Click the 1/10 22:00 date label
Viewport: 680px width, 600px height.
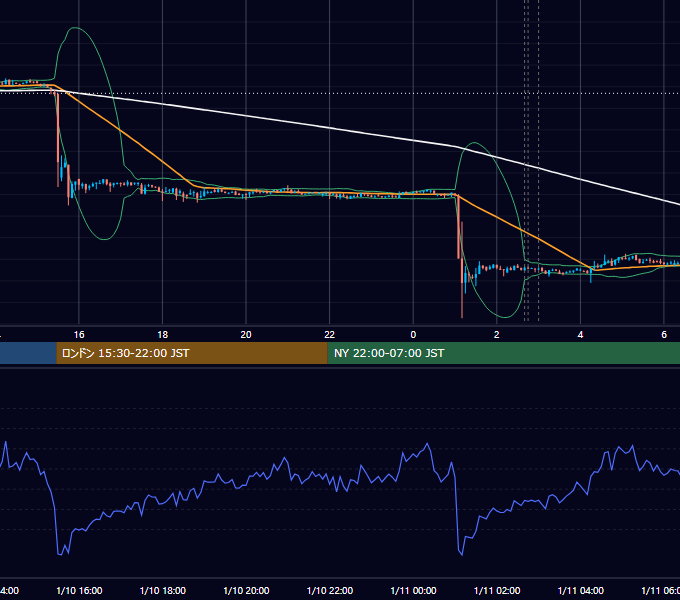click(x=330, y=590)
